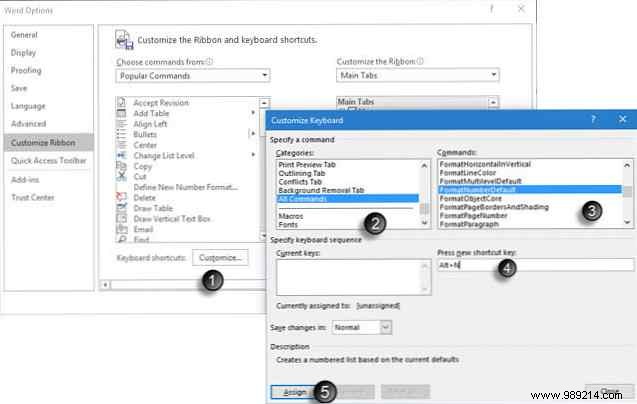Viewport: 637px width, 404px height.
Task: Open the Language options tab
Action: [x=28, y=106]
